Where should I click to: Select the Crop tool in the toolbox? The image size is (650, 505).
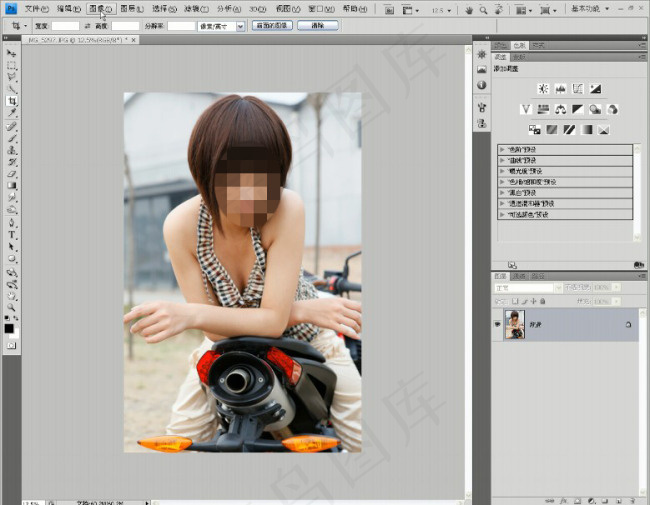pos(12,101)
